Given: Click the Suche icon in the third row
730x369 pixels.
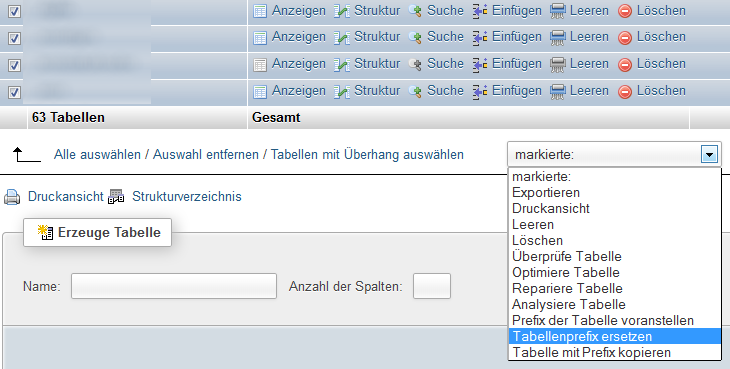Looking at the screenshot, I should tap(415, 65).
